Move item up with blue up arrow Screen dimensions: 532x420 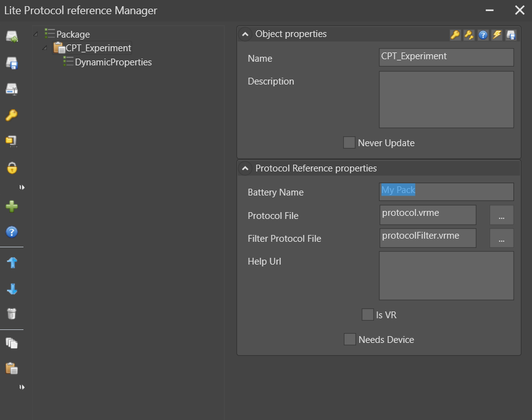[x=11, y=263]
